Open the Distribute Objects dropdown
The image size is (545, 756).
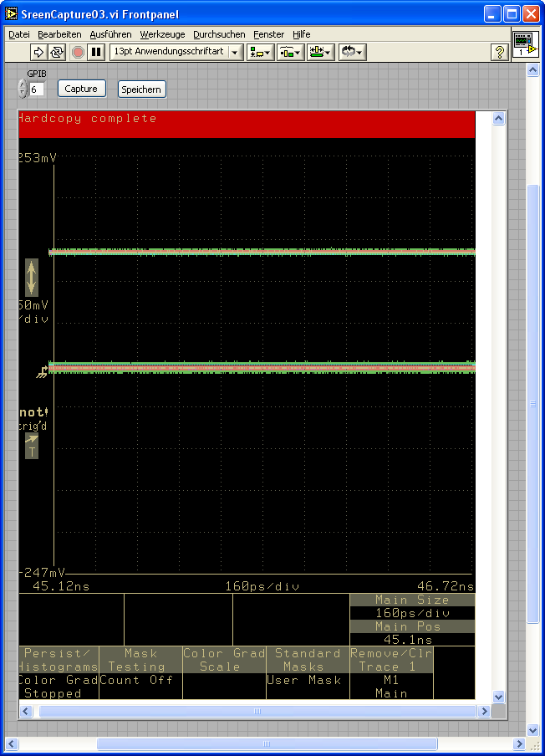click(x=291, y=52)
